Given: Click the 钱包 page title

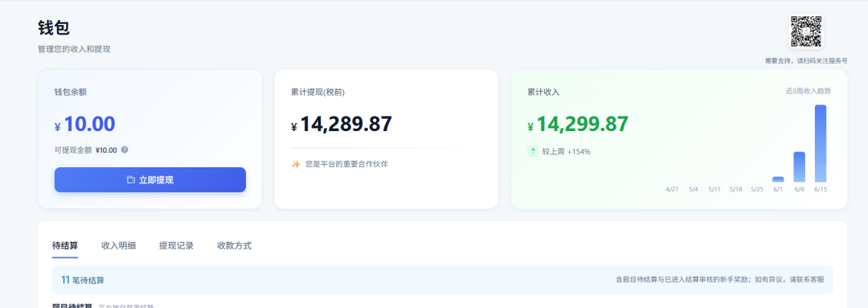Looking at the screenshot, I should (54, 27).
